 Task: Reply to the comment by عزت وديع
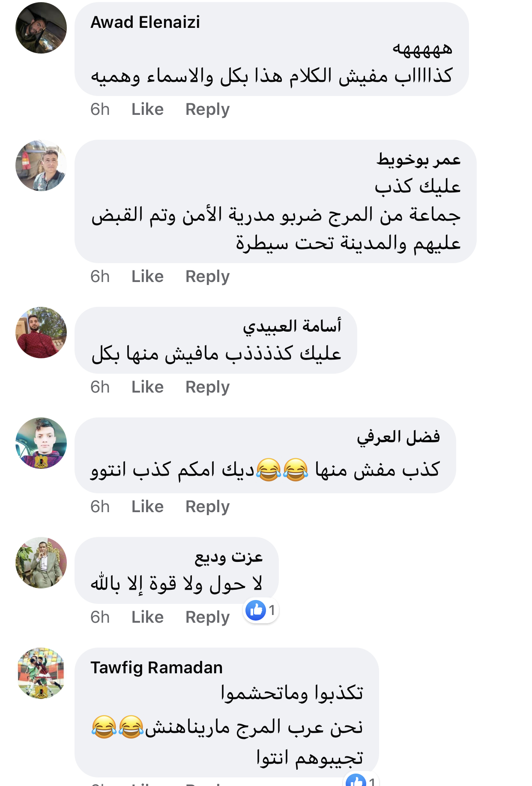click(207, 617)
